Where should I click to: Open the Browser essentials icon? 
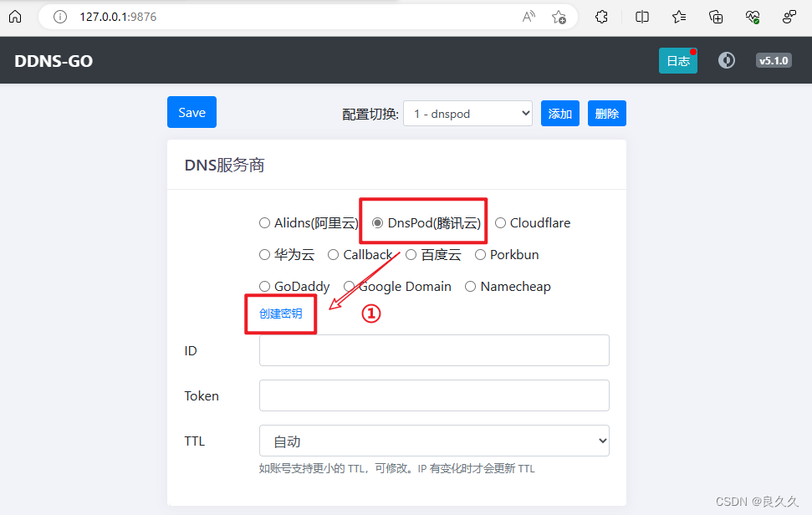pyautogui.click(x=752, y=16)
